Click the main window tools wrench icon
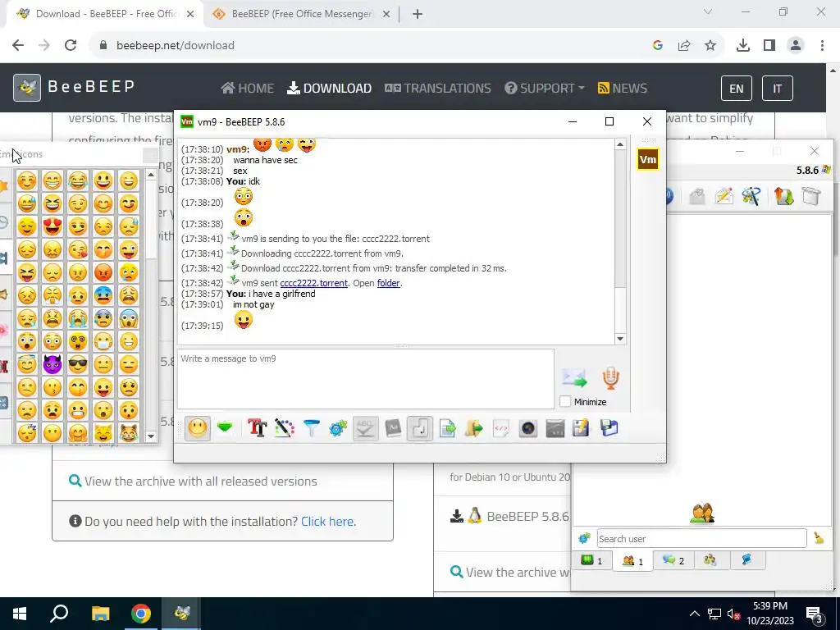The image size is (840, 630). click(751, 196)
